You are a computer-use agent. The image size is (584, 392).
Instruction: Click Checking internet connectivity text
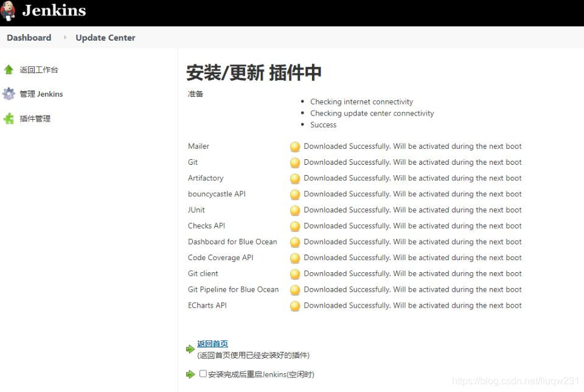pos(361,102)
